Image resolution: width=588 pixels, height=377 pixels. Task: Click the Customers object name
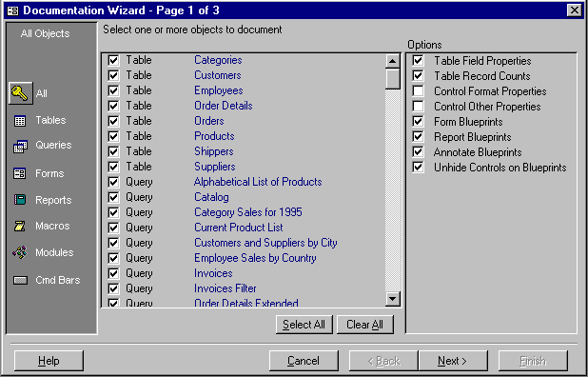click(x=218, y=75)
